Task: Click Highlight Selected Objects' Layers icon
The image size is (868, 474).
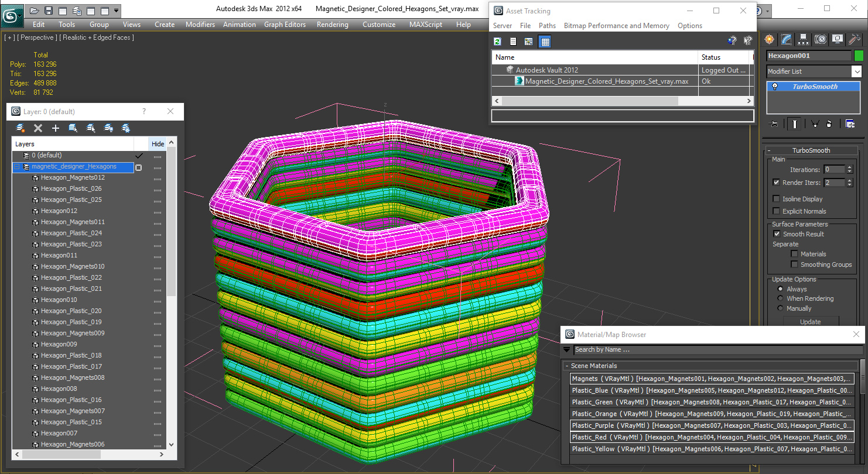Action: click(x=91, y=128)
